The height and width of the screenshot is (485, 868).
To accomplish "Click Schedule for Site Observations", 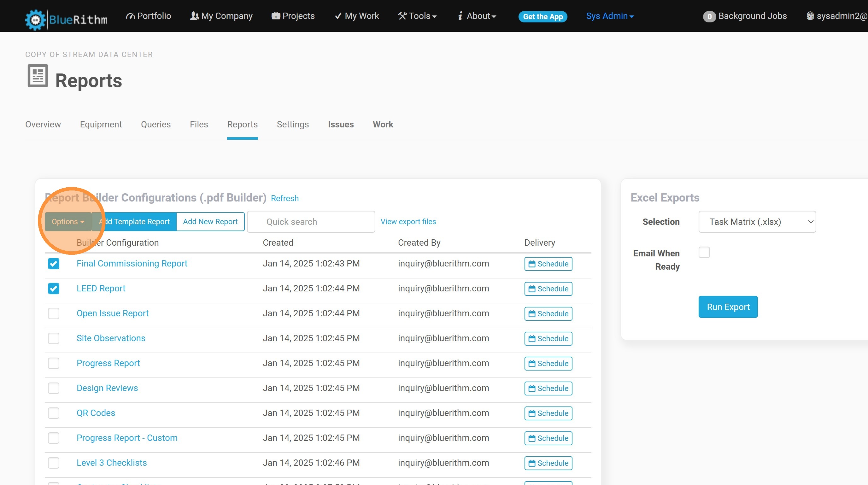I will click(548, 338).
